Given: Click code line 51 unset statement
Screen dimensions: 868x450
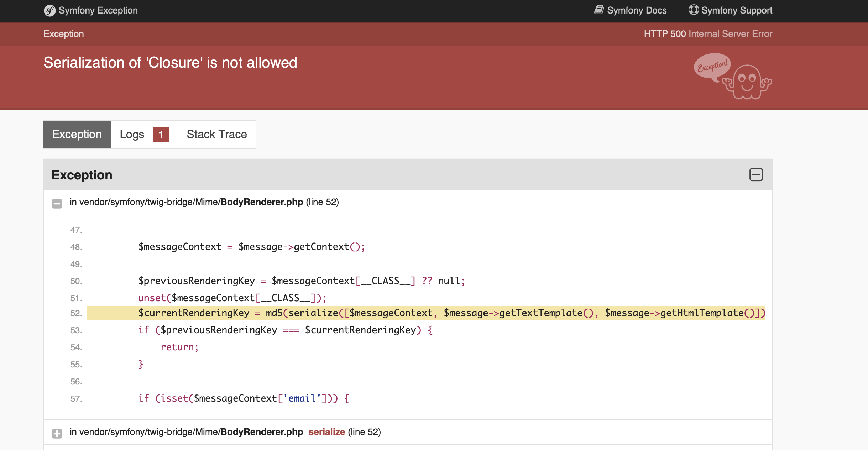Looking at the screenshot, I should 232,298.
